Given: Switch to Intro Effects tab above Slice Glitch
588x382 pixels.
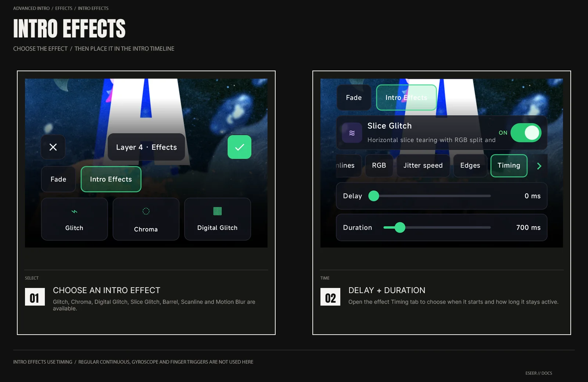Looking at the screenshot, I should (406, 98).
